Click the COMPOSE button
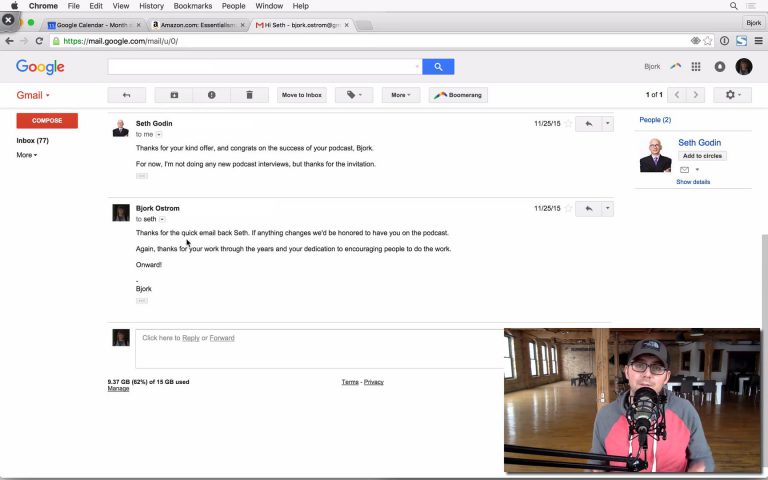Image resolution: width=768 pixels, height=480 pixels. [47, 120]
